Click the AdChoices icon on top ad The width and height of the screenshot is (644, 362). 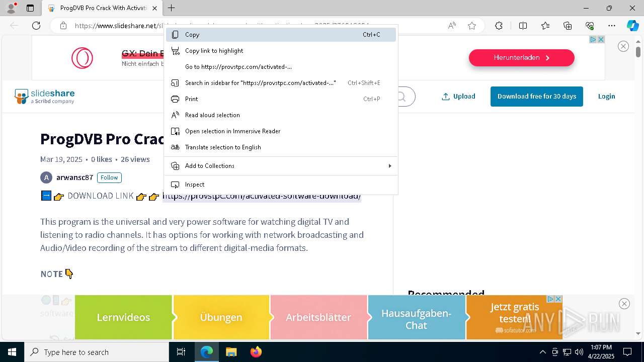click(x=593, y=40)
